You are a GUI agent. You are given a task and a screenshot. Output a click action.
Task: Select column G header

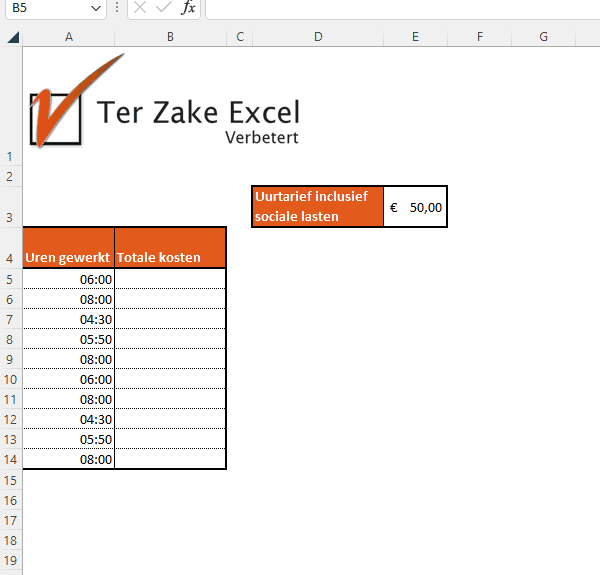coord(543,37)
